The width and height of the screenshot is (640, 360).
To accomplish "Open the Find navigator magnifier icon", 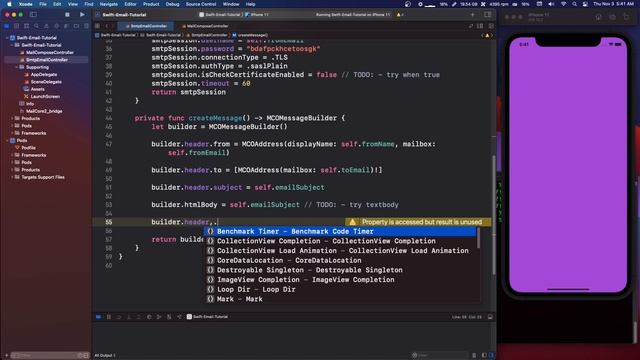I will coord(36,26).
